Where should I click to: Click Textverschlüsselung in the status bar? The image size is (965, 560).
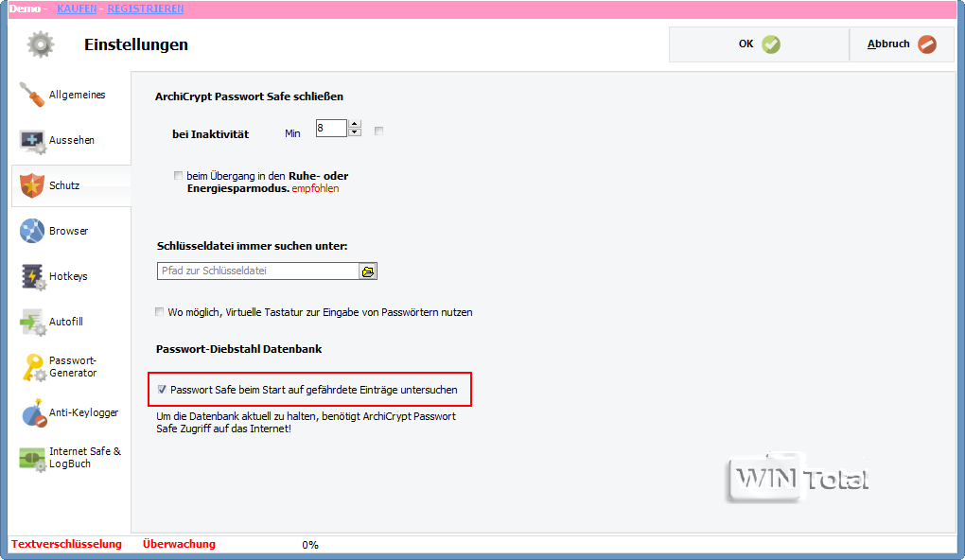(x=66, y=544)
